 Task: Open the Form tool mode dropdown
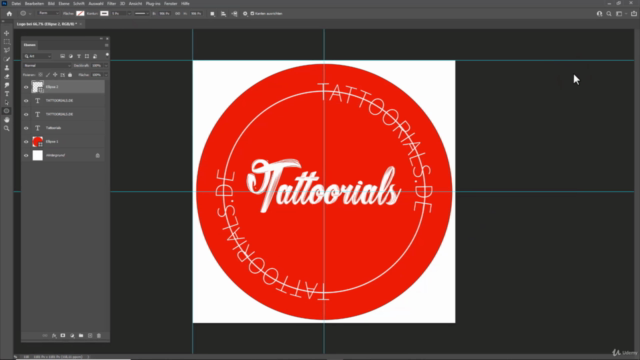49,13
